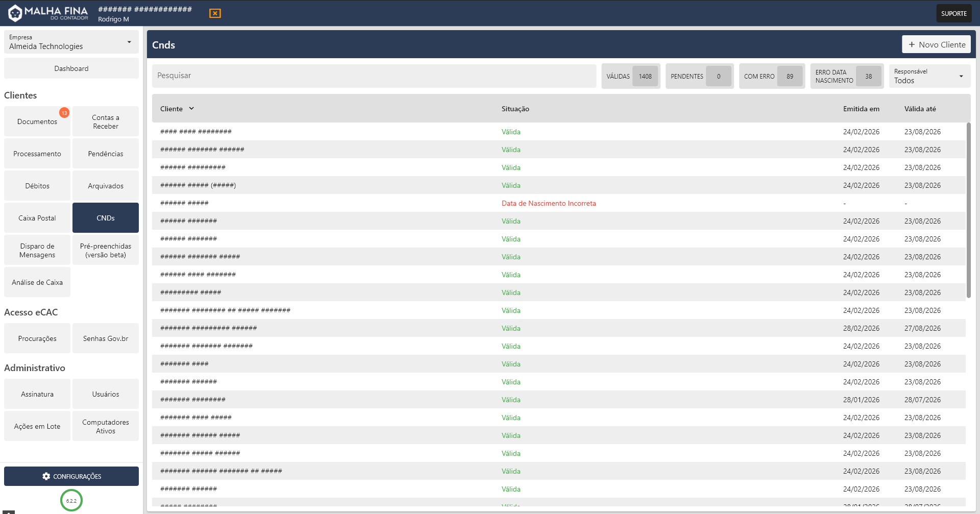Open CONFIGURAÇÕES with the gear icon
Image resolution: width=980 pixels, height=514 pixels.
pyautogui.click(x=71, y=476)
